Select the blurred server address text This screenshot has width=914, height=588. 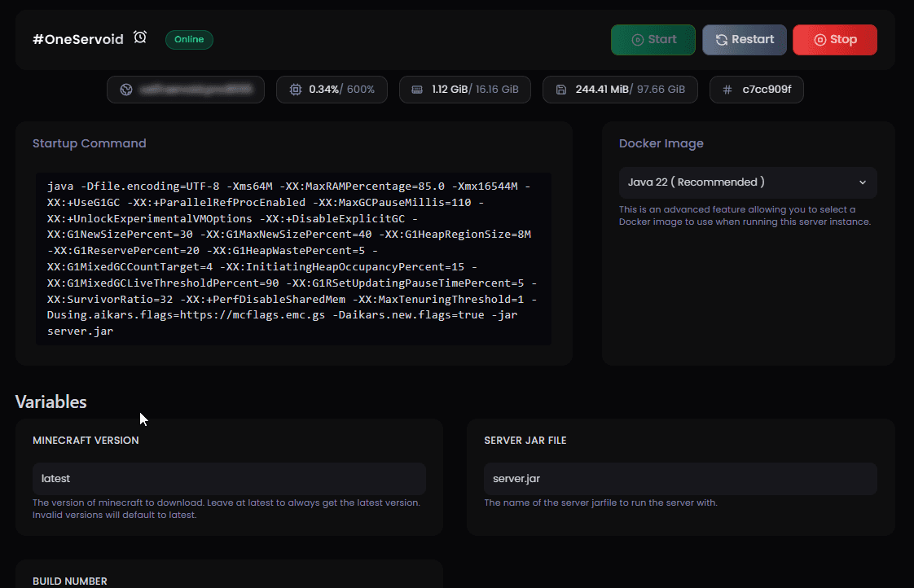(194, 90)
